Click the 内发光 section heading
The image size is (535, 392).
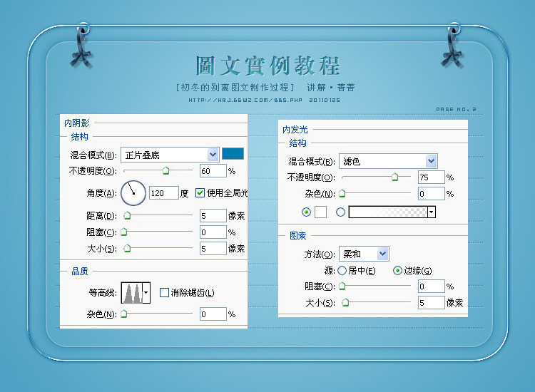pyautogui.click(x=295, y=130)
